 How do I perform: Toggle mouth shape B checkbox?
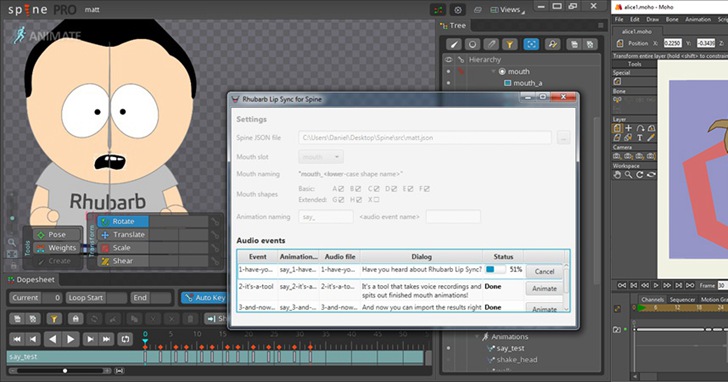tap(359, 189)
